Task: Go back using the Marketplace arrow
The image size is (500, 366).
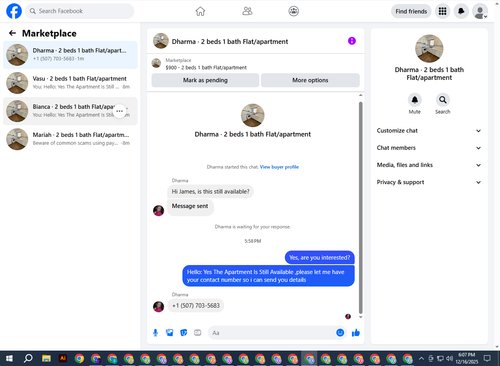Action: [12, 33]
